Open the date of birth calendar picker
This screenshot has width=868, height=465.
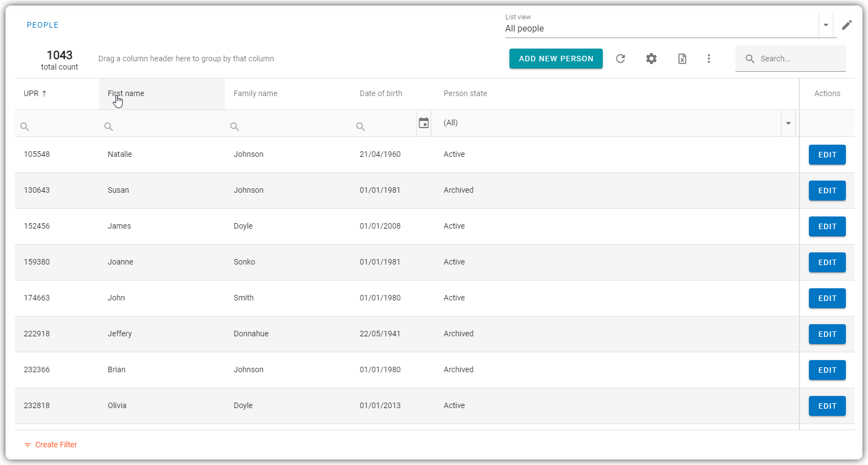click(x=424, y=123)
